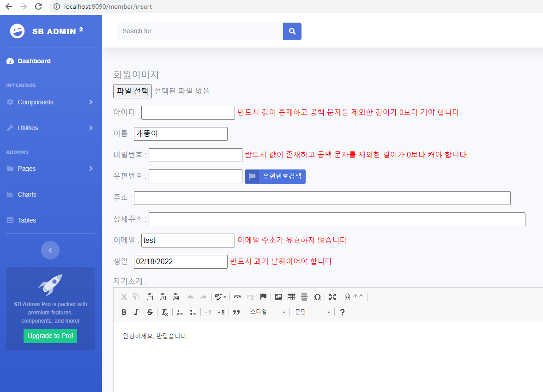Click the blue search magnifier button
The image size is (543, 392).
click(292, 31)
